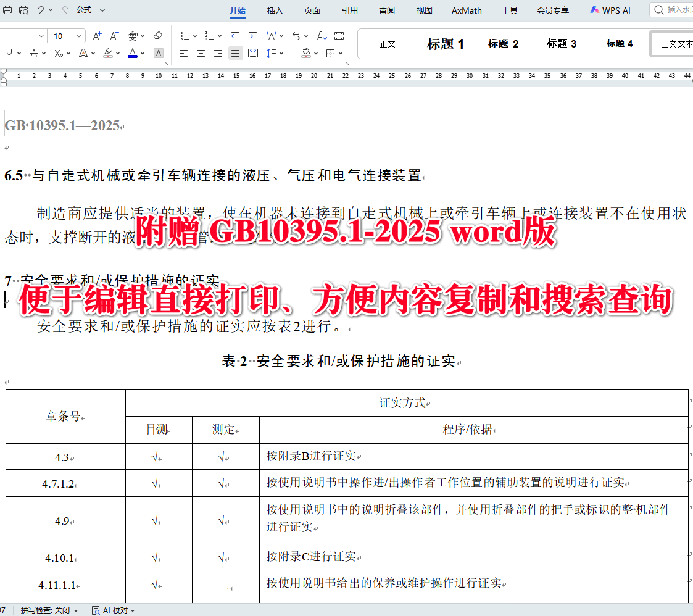Open the AxMath tab
Viewport: 693px width, 616px height.
pos(466,10)
